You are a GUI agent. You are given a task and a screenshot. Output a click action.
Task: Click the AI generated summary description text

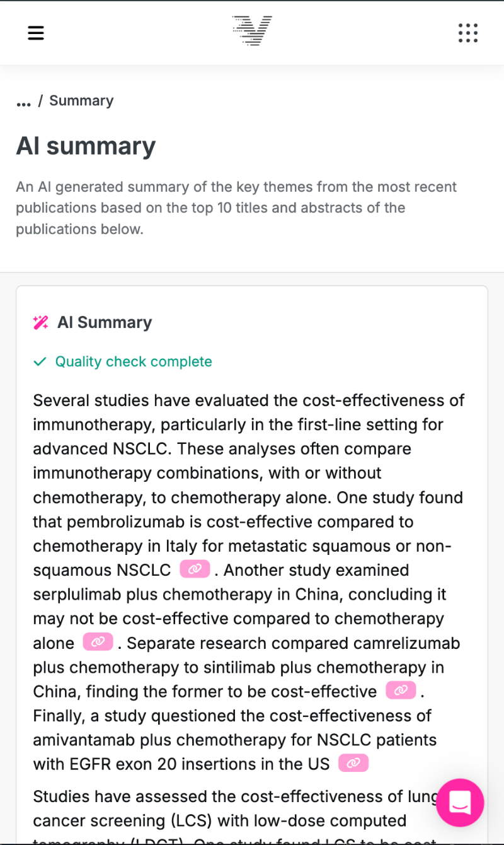236,208
